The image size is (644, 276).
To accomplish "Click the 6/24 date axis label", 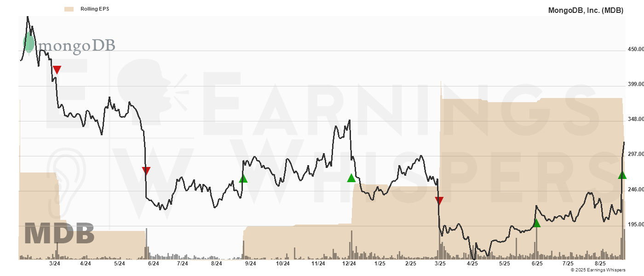I will tap(153, 264).
